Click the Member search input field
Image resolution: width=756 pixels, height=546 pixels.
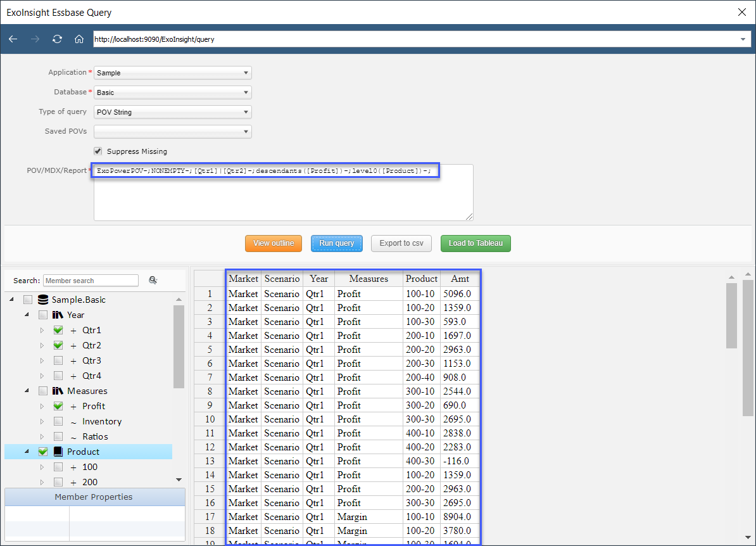pos(91,281)
